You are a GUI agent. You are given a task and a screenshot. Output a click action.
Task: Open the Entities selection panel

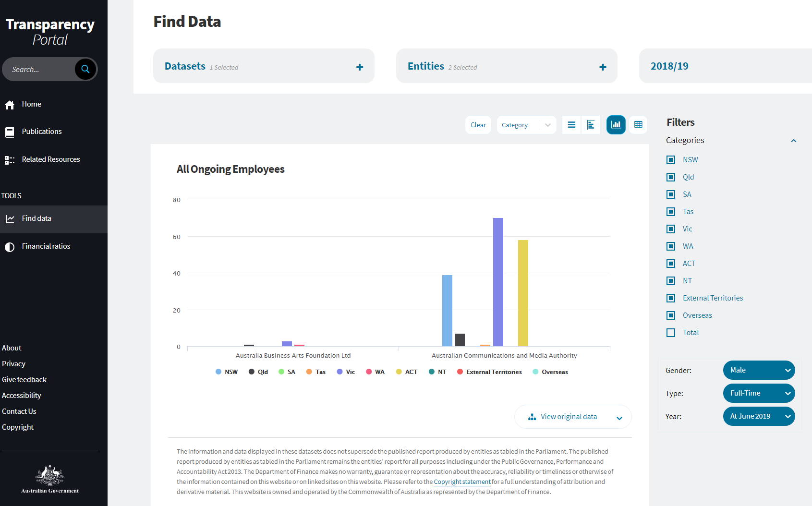602,66
